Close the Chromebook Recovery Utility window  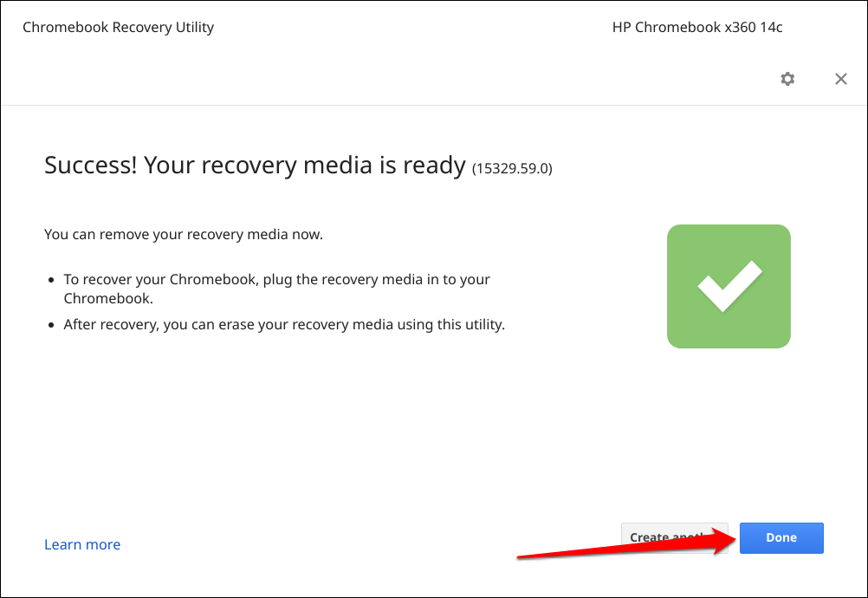click(x=841, y=79)
